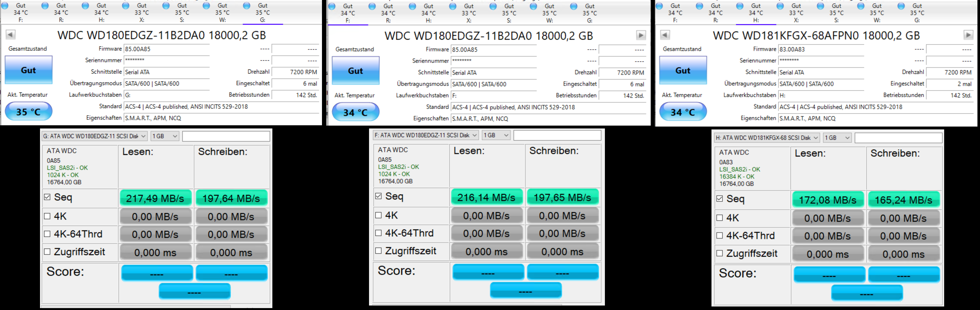Click the blue health circle of W: in the WD181KFGX window
The image size is (980, 310).
861,6
